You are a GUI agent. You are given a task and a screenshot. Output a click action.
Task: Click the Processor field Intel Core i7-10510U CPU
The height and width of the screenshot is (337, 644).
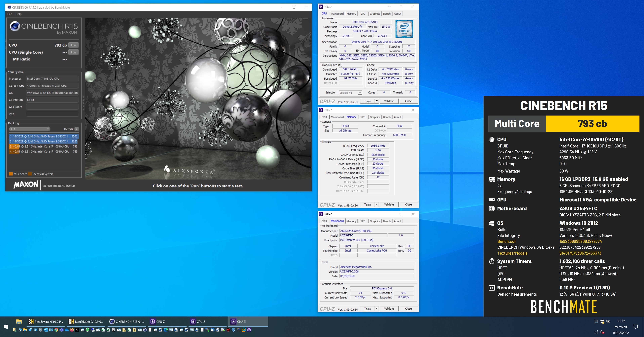[x=52, y=79]
